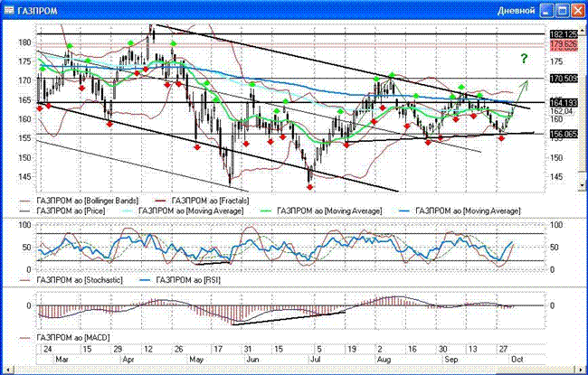Click the 182.125 price level label
Image resolution: width=588 pixels, height=375 pixels.
[x=564, y=34]
